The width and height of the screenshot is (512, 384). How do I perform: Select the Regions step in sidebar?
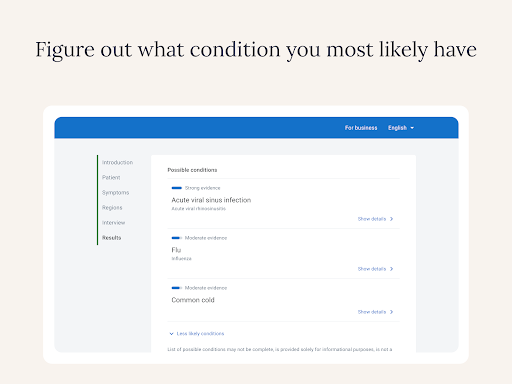[112, 208]
